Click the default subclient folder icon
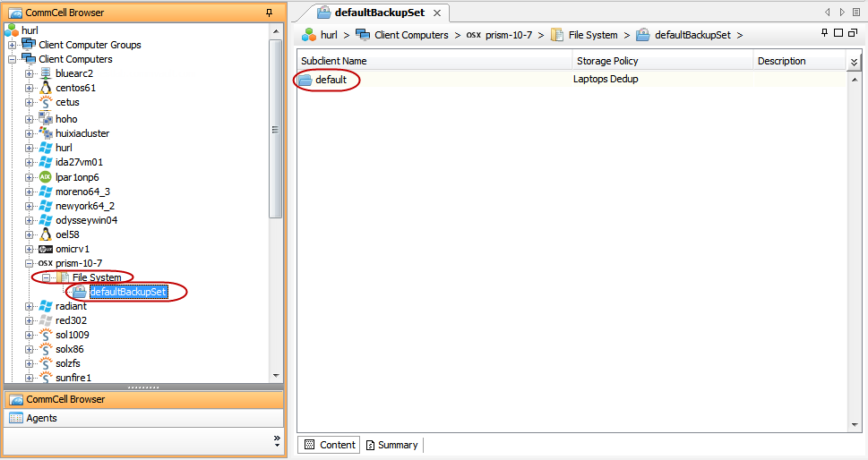Image resolution: width=868 pixels, height=460 pixels. point(305,80)
